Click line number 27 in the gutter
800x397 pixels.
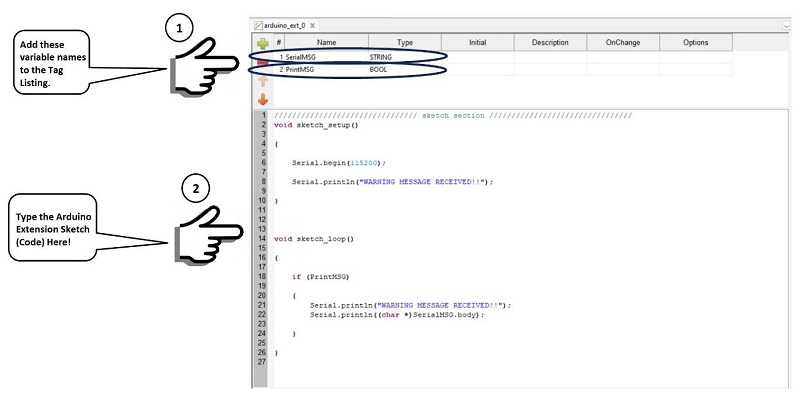pyautogui.click(x=262, y=362)
